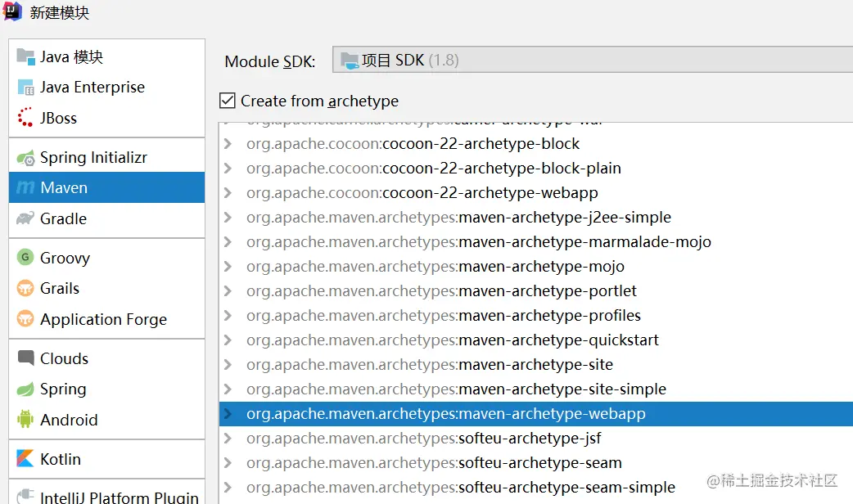The image size is (853, 504).
Task: Expand maven-archetype-site chevron
Action: [x=228, y=365]
